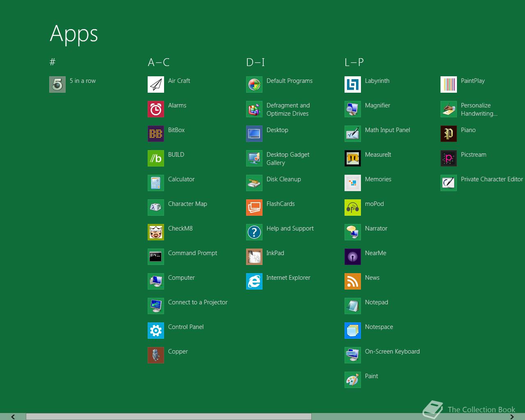Image resolution: width=525 pixels, height=420 pixels.
Task: Launch Calculator via its icon
Action: click(156, 183)
